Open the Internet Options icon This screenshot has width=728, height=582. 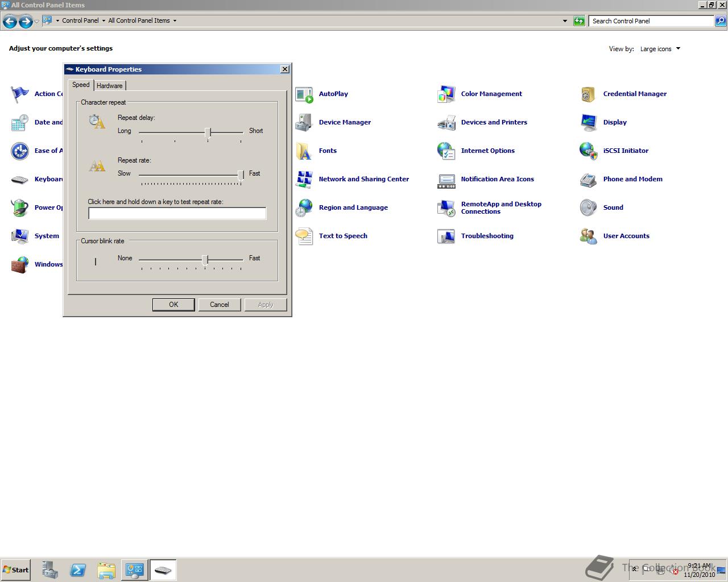pyautogui.click(x=446, y=151)
